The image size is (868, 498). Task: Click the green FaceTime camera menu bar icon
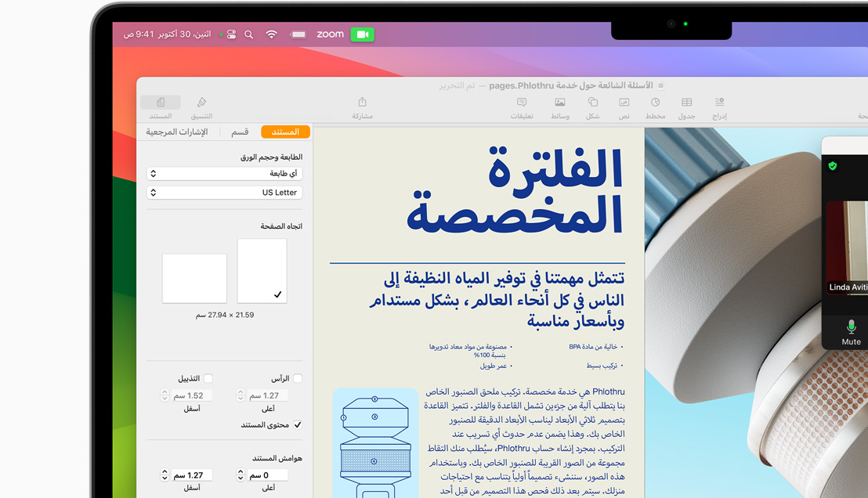click(363, 34)
